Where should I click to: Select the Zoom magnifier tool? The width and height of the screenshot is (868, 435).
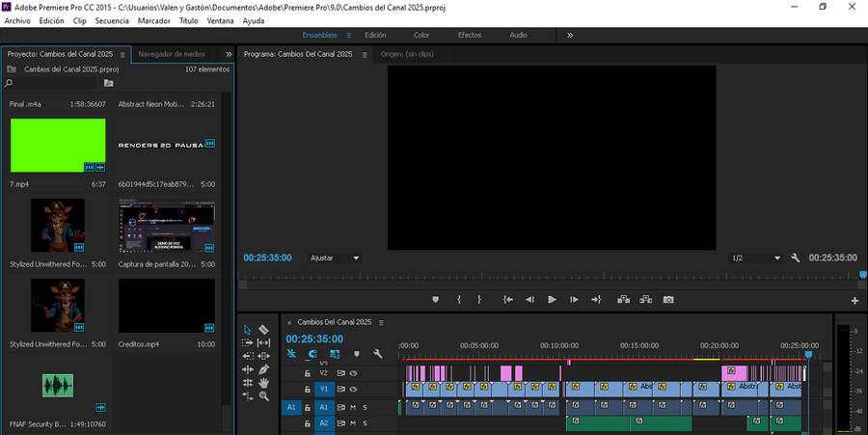click(x=263, y=396)
